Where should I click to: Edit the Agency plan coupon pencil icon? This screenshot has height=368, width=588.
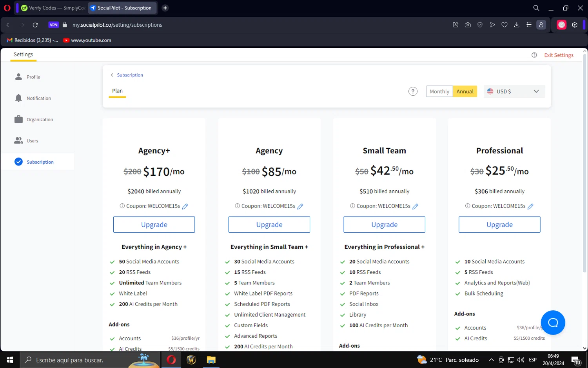click(300, 206)
